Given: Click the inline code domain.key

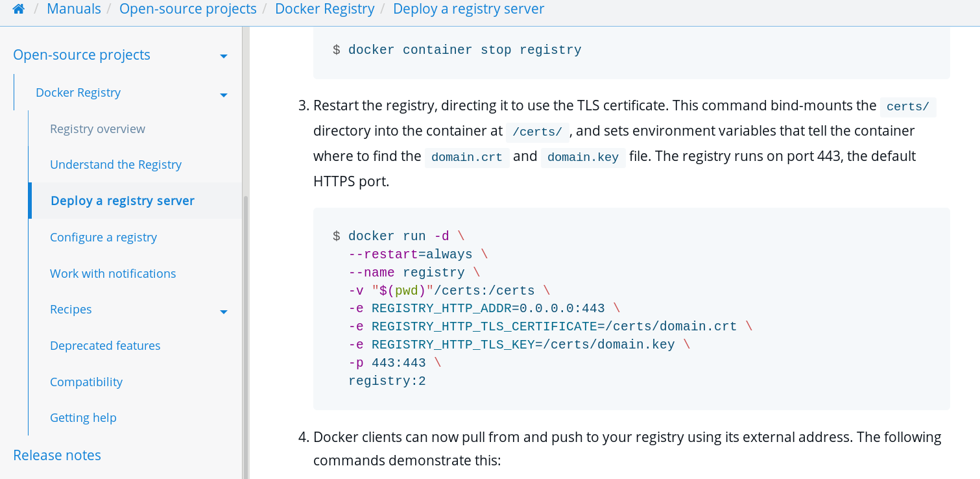Looking at the screenshot, I should click(x=583, y=157).
